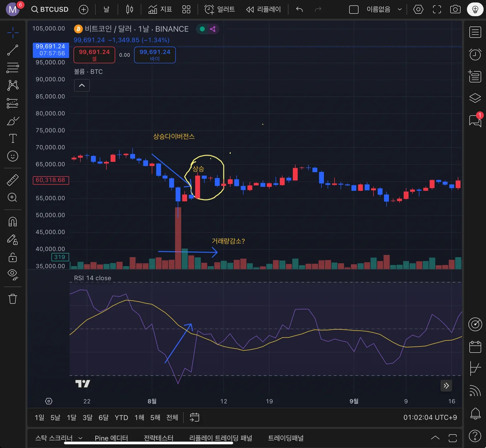Click the blue 바이 buy price button

[155, 55]
